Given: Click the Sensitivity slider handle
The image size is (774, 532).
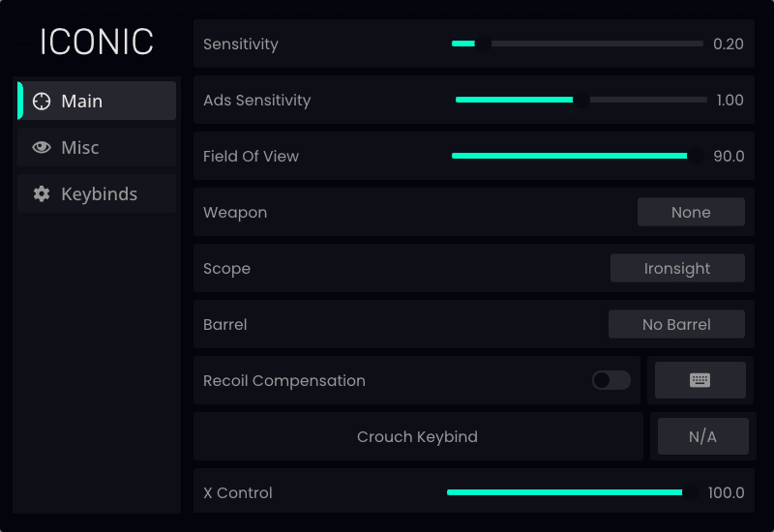Looking at the screenshot, I should [x=483, y=44].
